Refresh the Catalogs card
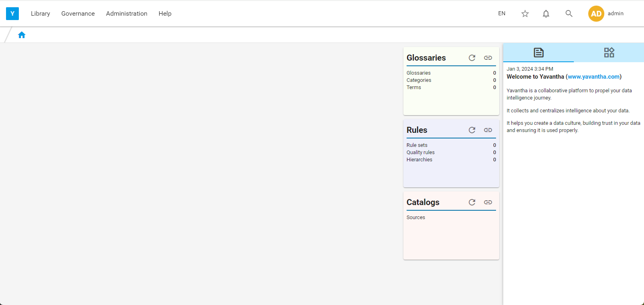 point(472,202)
